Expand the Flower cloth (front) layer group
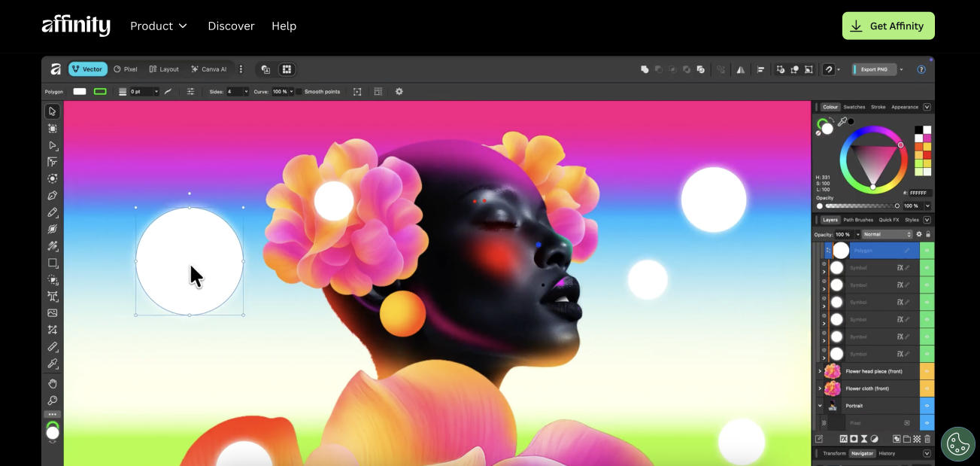The width and height of the screenshot is (980, 466). 820,388
